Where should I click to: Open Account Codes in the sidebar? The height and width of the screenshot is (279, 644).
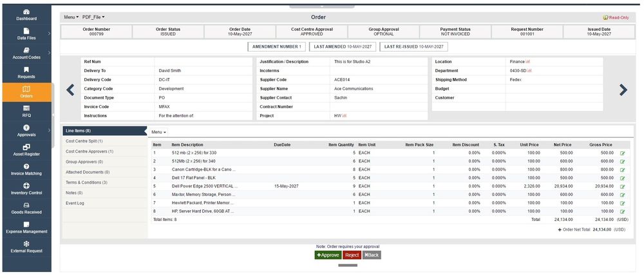tap(26, 53)
